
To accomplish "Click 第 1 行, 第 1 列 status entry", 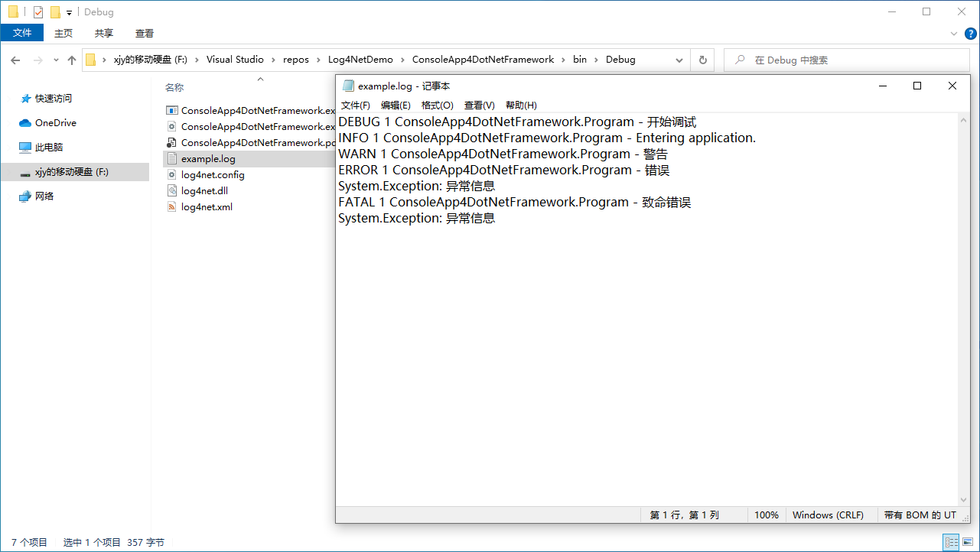I will point(685,515).
